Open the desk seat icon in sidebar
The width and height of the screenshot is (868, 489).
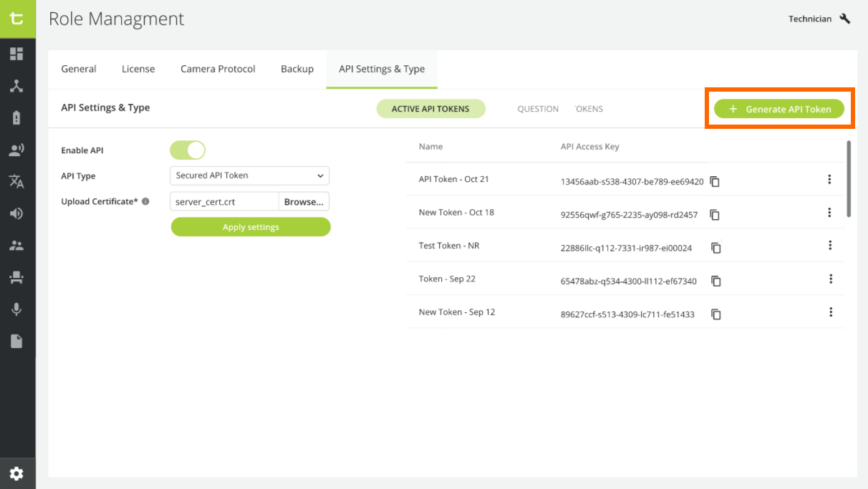point(16,278)
